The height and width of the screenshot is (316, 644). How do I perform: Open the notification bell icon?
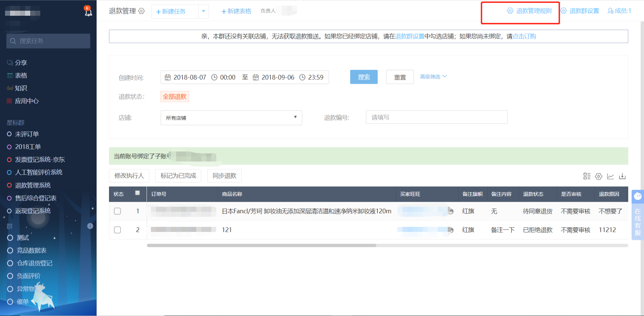(88, 12)
